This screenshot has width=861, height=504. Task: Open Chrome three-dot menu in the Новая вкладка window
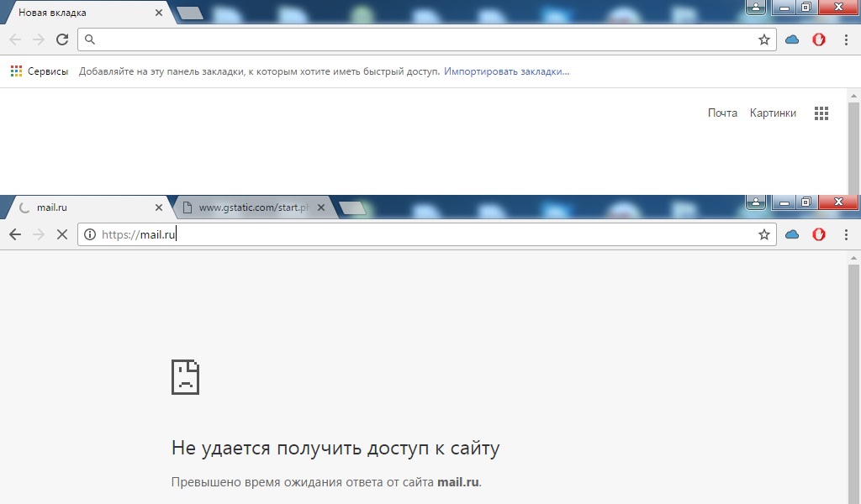(x=845, y=39)
